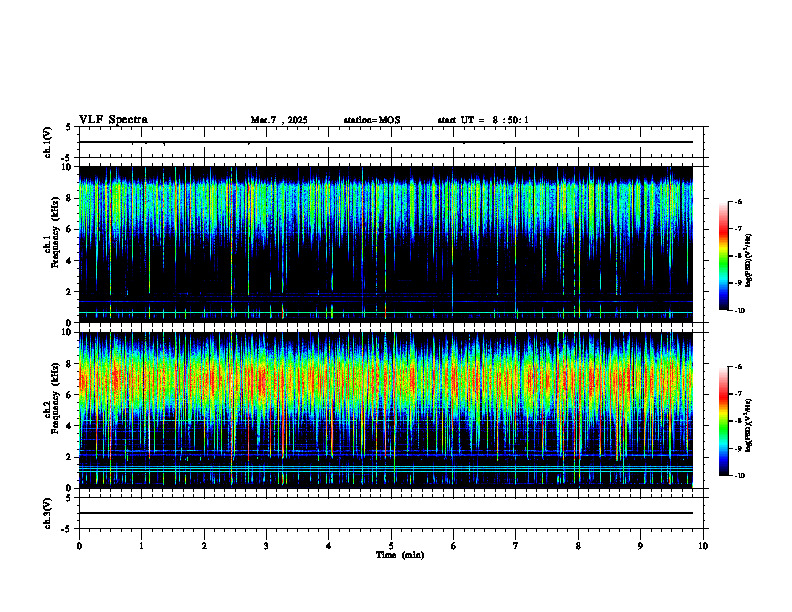Click the ch.3 voltage waveform trace
Screen dimensions: 792x612
[386, 513]
